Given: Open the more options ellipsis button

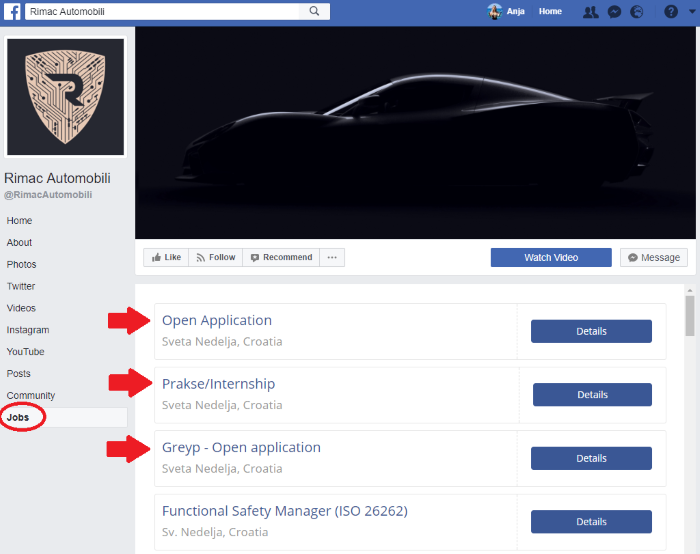Looking at the screenshot, I should 333,257.
